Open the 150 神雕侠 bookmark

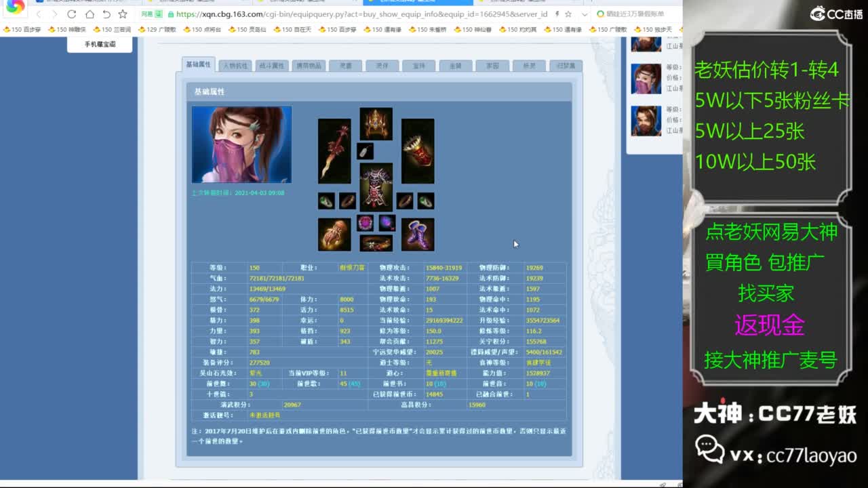coord(66,29)
